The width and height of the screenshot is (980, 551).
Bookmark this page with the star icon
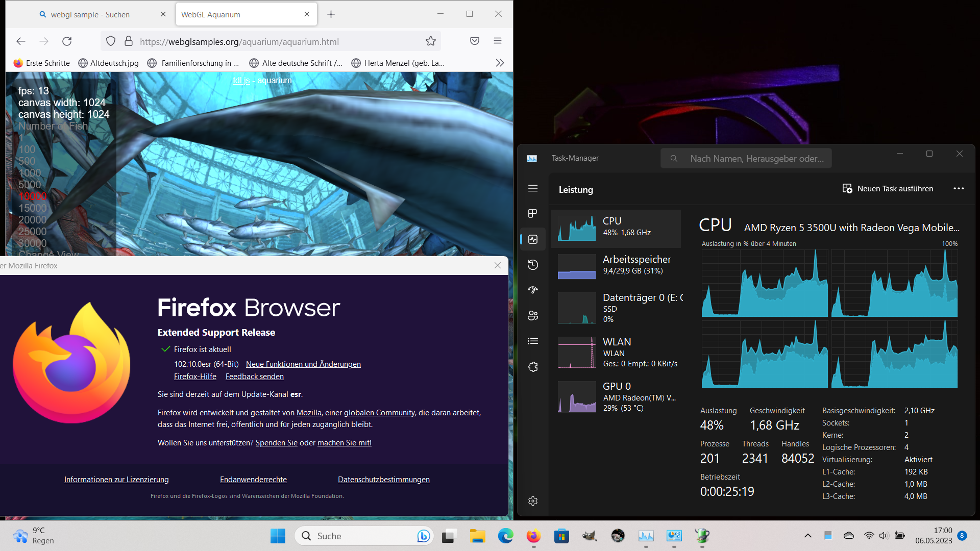coord(431,41)
